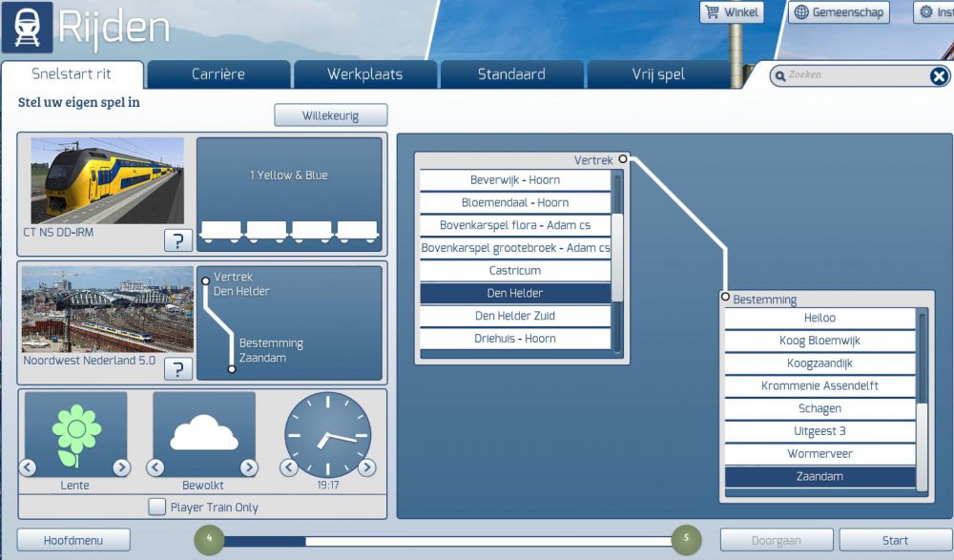The width and height of the screenshot is (954, 560).
Task: Switch to next season after Lente
Action: click(121, 467)
